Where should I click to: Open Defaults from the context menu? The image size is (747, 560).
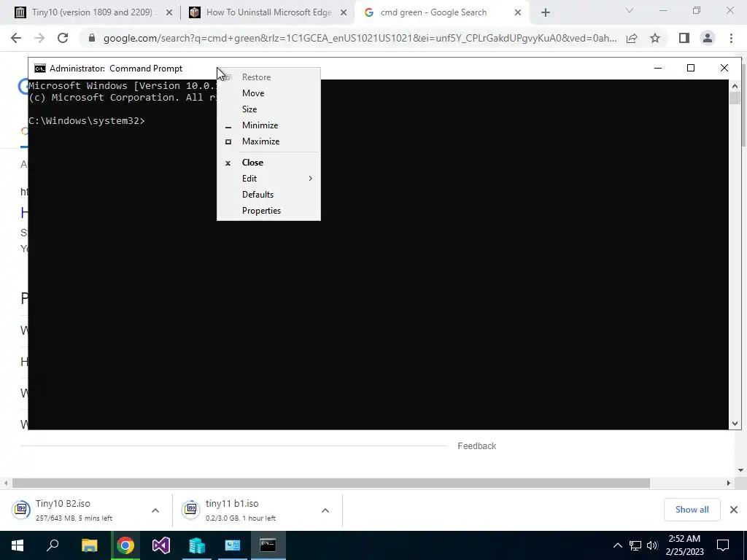click(268, 195)
